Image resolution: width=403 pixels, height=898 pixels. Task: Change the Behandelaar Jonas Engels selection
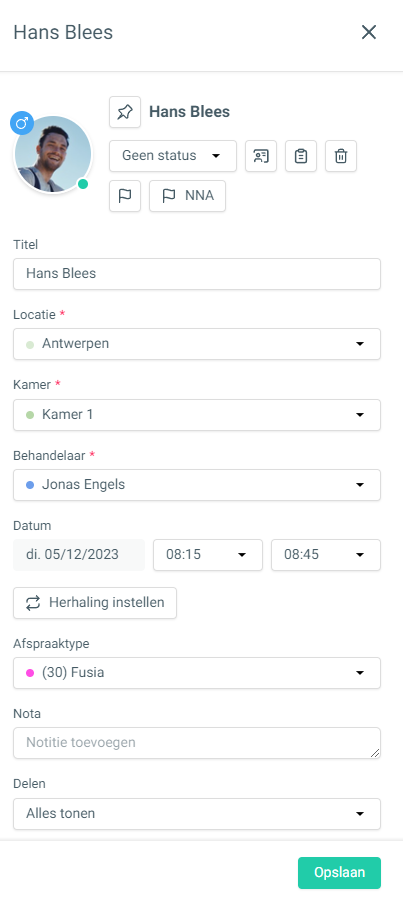coord(197,485)
